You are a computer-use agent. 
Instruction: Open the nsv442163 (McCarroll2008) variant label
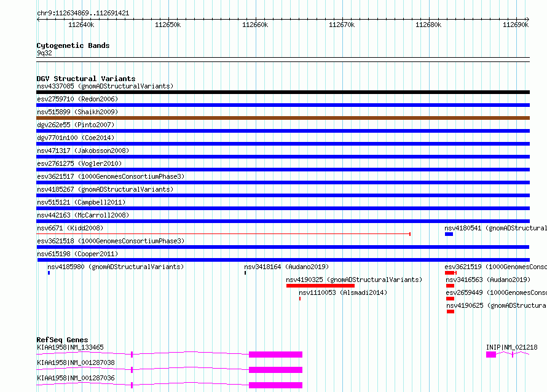click(83, 215)
